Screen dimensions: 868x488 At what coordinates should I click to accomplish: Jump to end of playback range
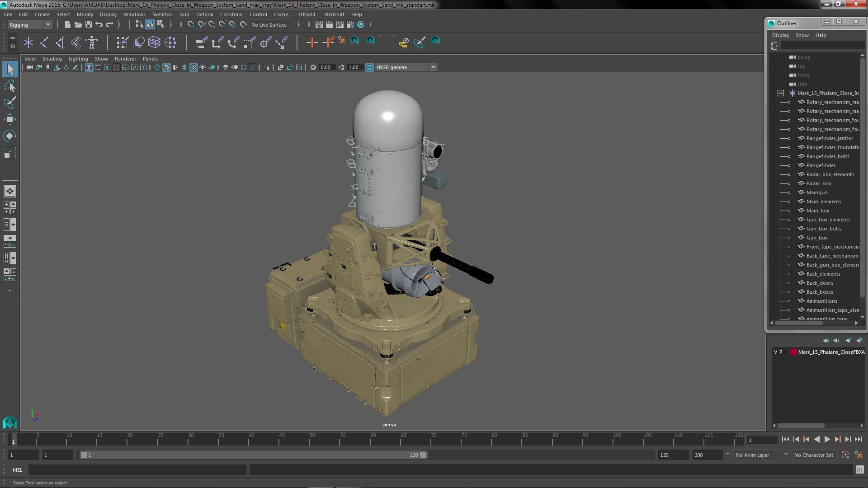click(859, 439)
